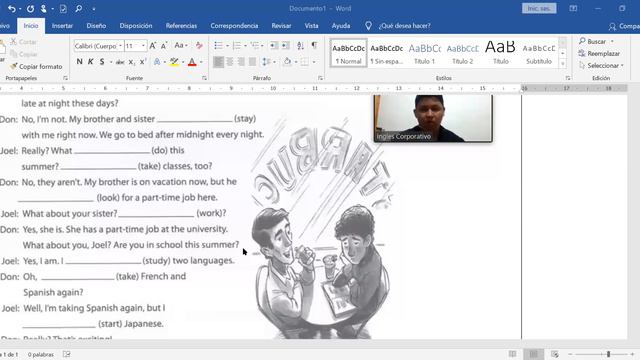
Task: Toggle bold N formatting
Action: [x=79, y=62]
